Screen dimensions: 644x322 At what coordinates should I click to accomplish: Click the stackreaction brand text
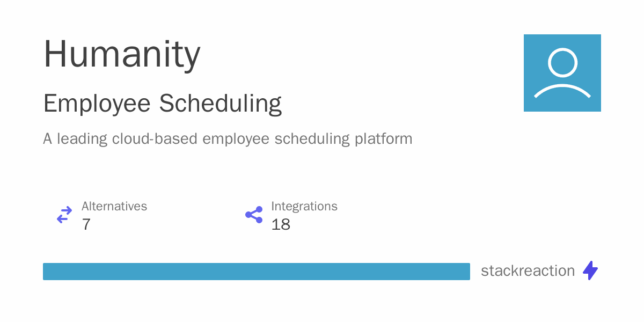coord(528,270)
